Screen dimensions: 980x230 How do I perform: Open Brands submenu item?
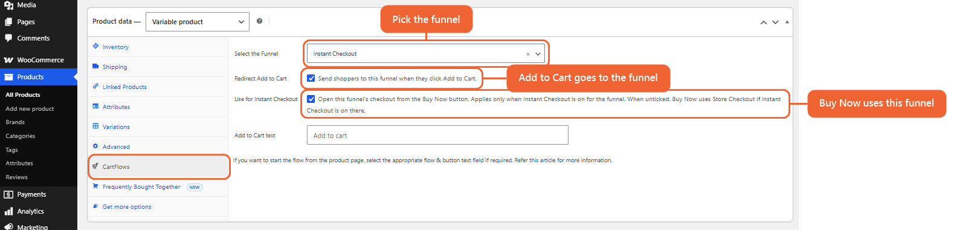[x=15, y=122]
